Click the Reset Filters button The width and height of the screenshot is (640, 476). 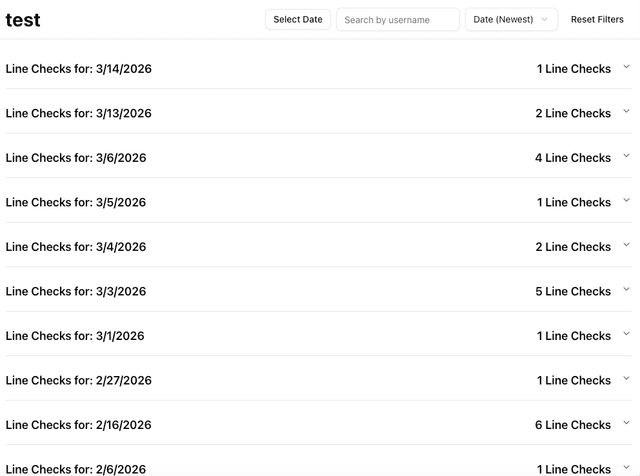tap(597, 20)
